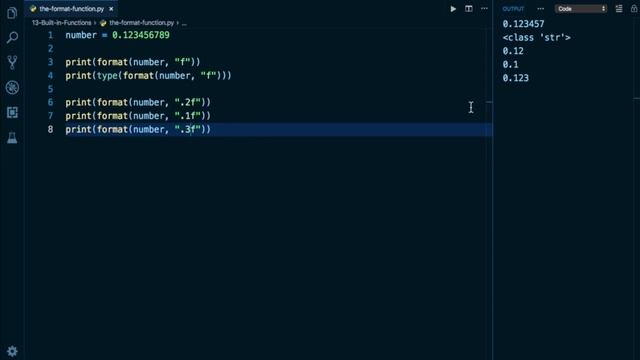Click the ".1f" string on line 7

(188, 116)
